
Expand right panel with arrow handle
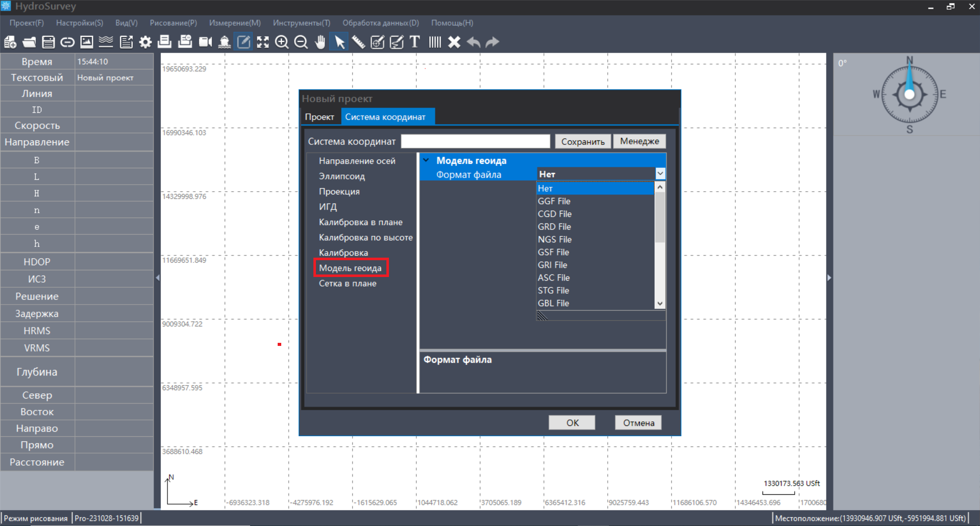point(829,278)
